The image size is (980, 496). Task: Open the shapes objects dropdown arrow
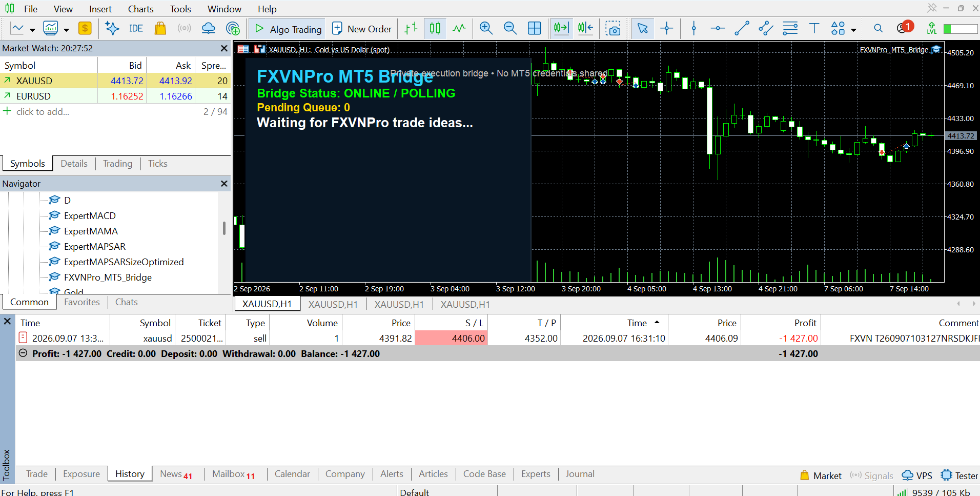coord(853,30)
